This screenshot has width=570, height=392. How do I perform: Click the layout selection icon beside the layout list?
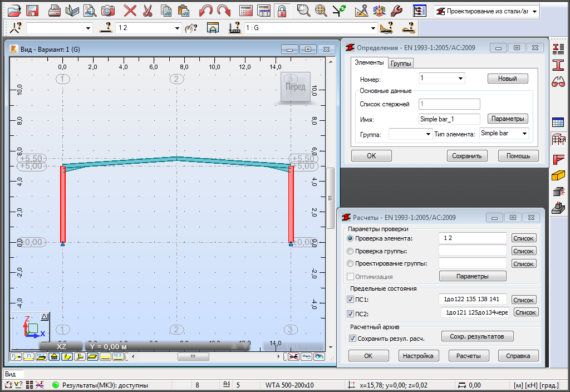click(420, 11)
